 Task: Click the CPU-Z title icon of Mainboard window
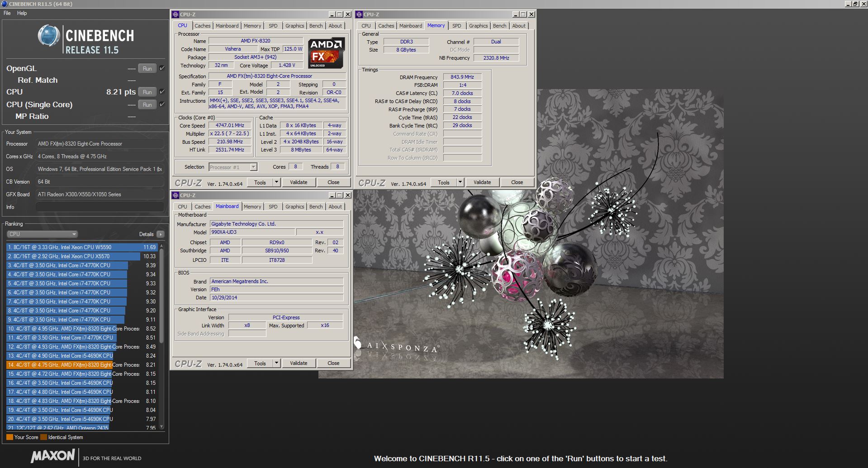[x=176, y=195]
